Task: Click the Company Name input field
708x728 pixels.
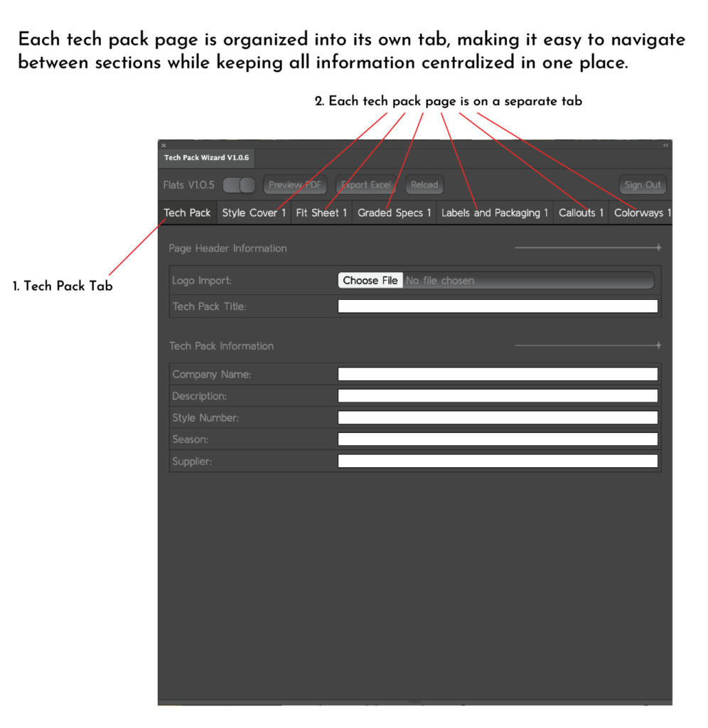Action: (498, 373)
